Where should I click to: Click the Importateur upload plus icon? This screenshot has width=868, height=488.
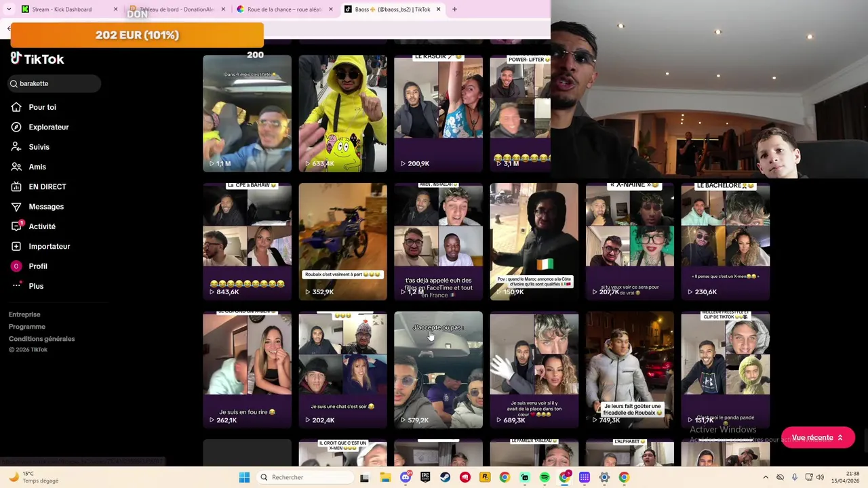point(16,246)
